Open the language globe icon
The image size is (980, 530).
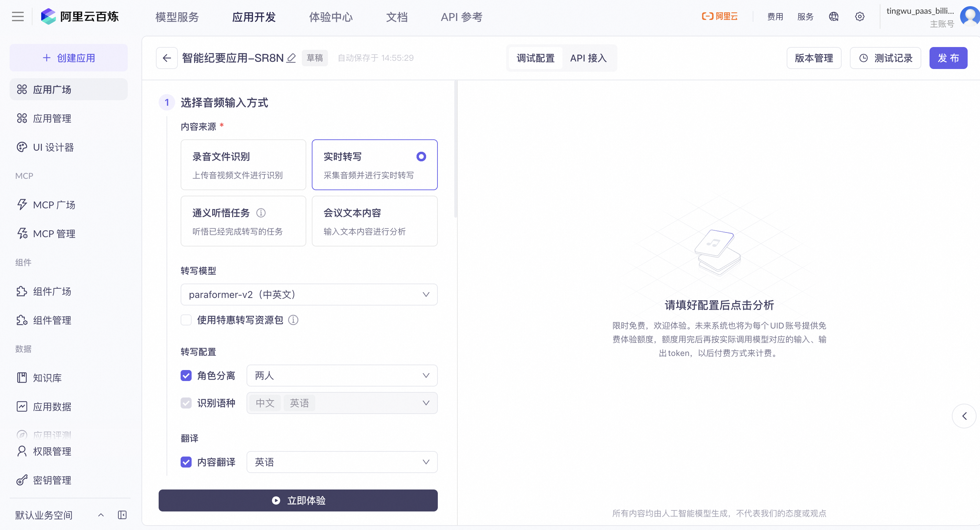point(833,17)
